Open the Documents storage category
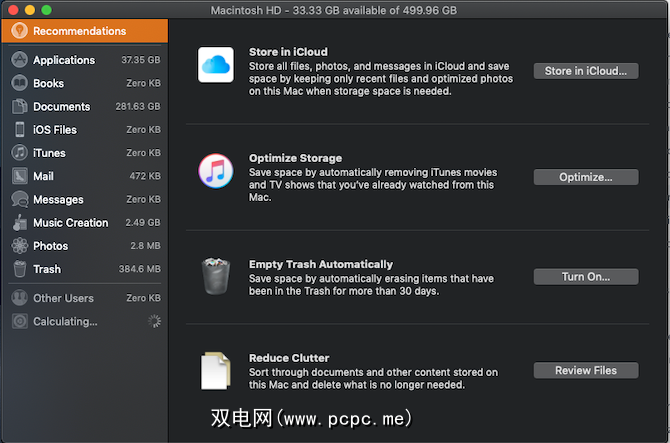This screenshot has height=443, width=670. point(61,107)
